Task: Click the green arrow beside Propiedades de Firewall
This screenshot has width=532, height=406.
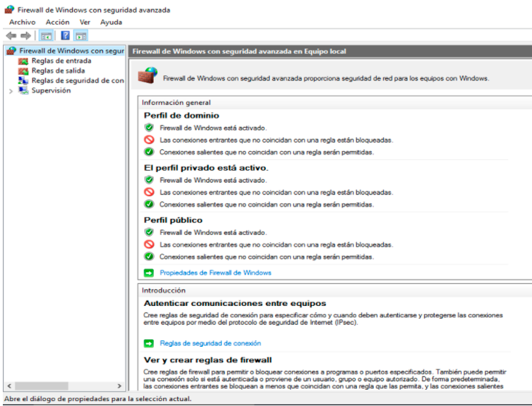Action: tap(149, 273)
